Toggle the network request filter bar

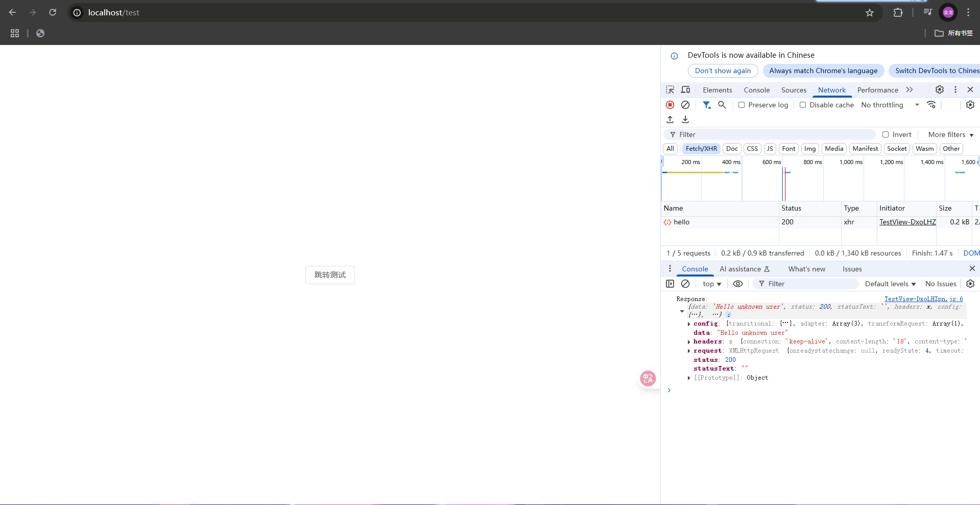(707, 105)
